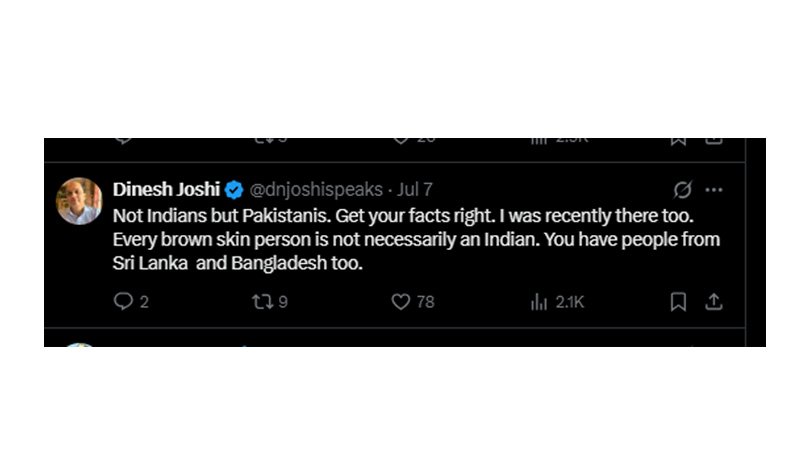Viewport: 800px width, 450px height.
Task: Like the partially visible tweet above
Action: coord(400,140)
